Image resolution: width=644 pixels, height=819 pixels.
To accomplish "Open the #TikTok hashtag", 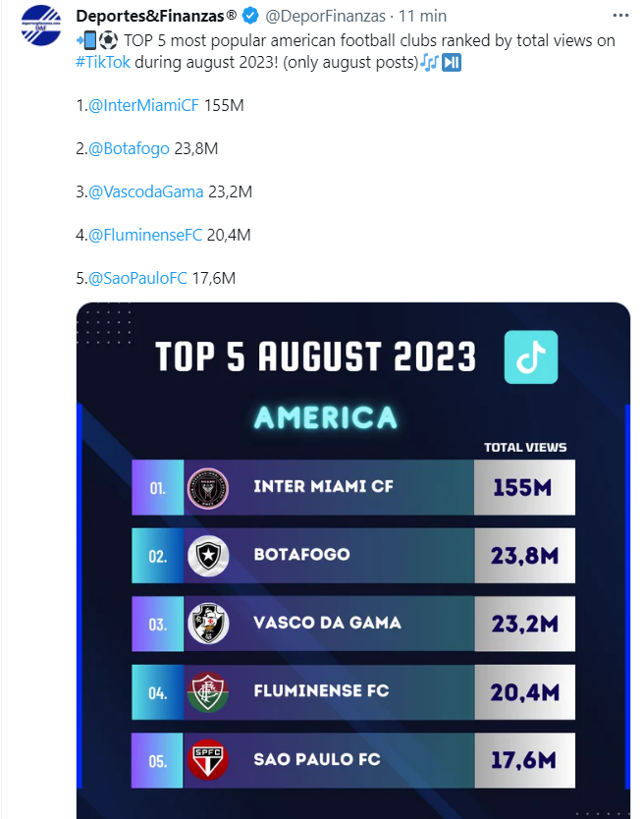I will (x=103, y=62).
